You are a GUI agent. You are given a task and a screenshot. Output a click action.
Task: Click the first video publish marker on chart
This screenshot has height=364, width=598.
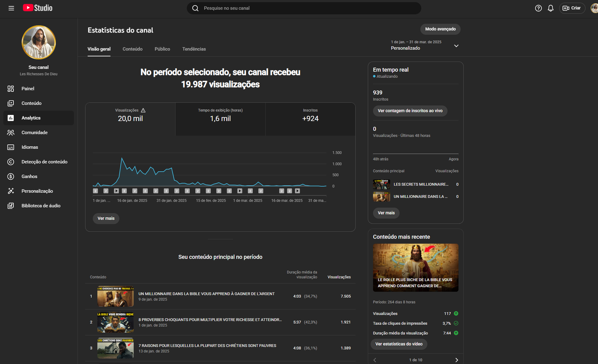click(95, 191)
